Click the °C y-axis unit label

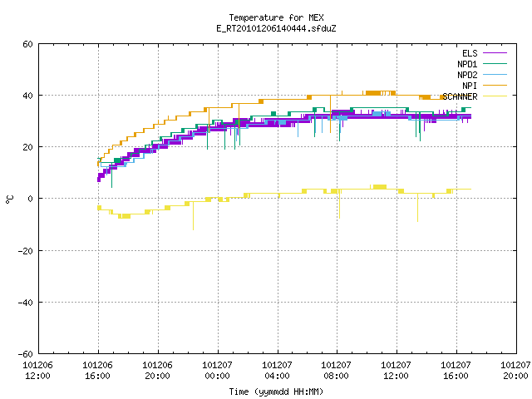(x=10, y=199)
